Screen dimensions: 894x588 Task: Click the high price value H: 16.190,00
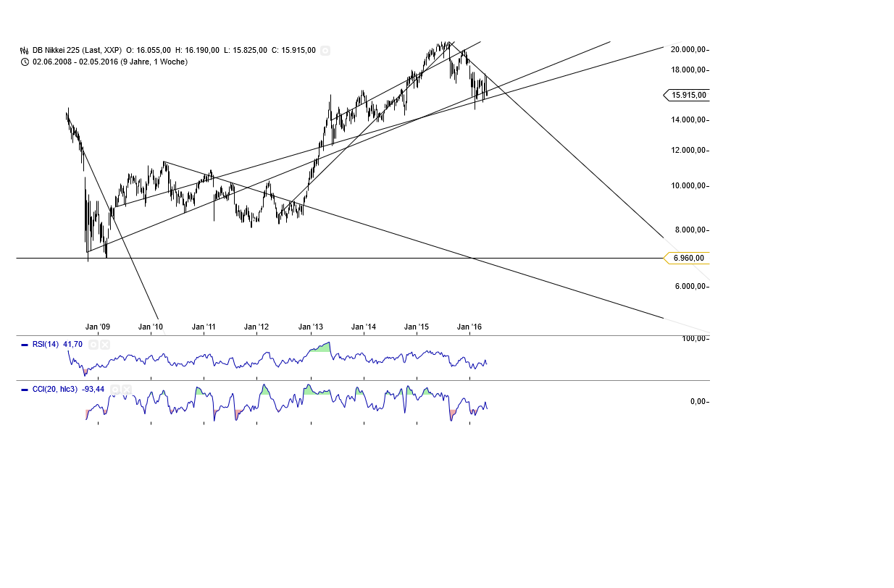(197, 51)
